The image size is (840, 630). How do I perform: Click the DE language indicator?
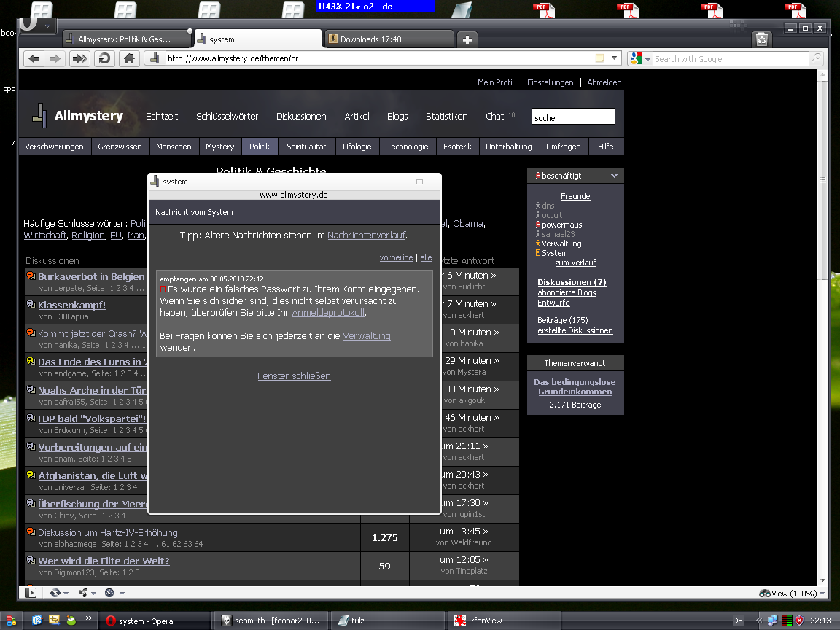tap(738, 621)
